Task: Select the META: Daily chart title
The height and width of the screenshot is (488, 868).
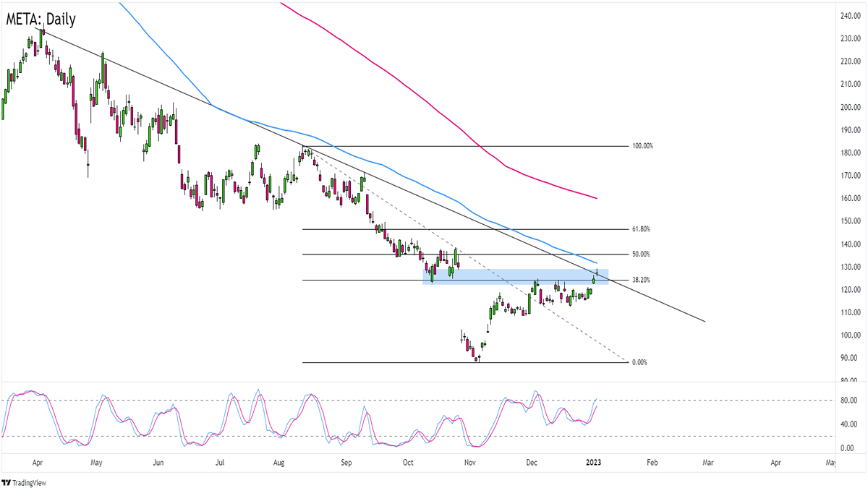Action: (x=41, y=20)
